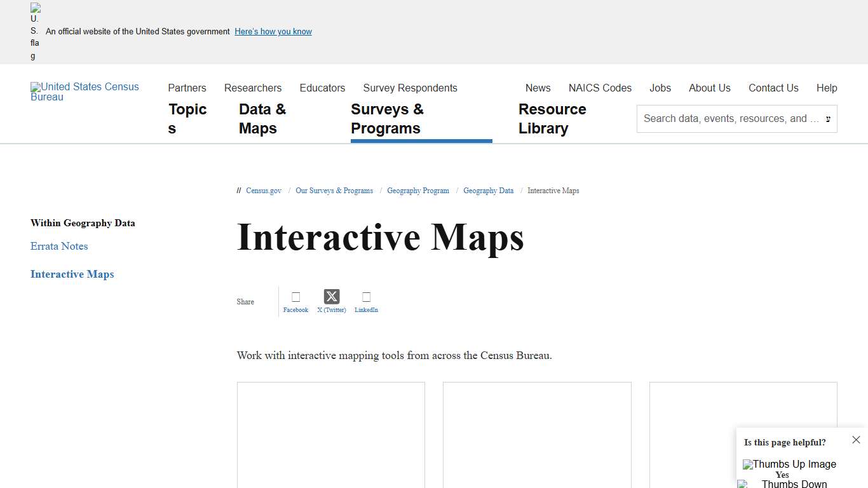Open the search suggestions dropdown arrow

(x=827, y=119)
